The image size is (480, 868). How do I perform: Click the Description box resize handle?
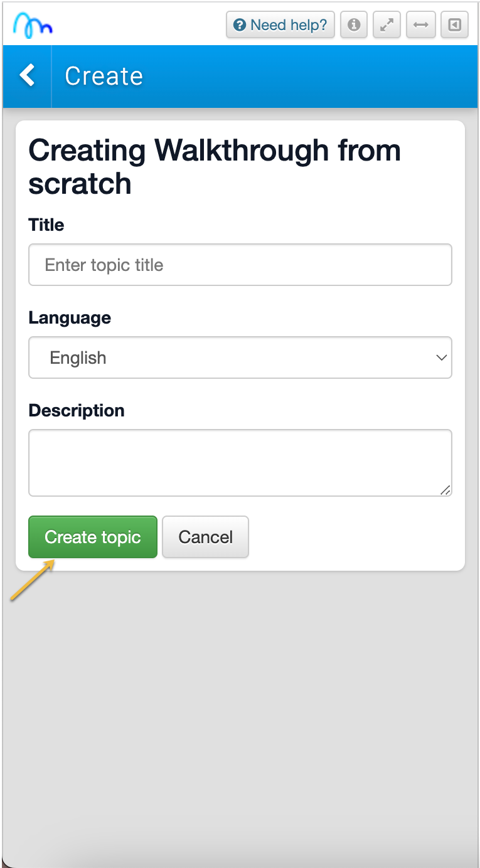(x=445, y=490)
